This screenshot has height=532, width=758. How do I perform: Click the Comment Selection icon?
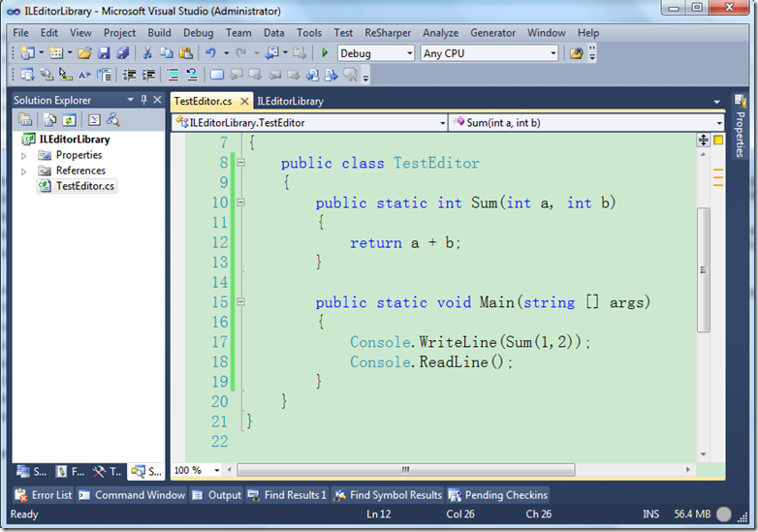coord(173,75)
